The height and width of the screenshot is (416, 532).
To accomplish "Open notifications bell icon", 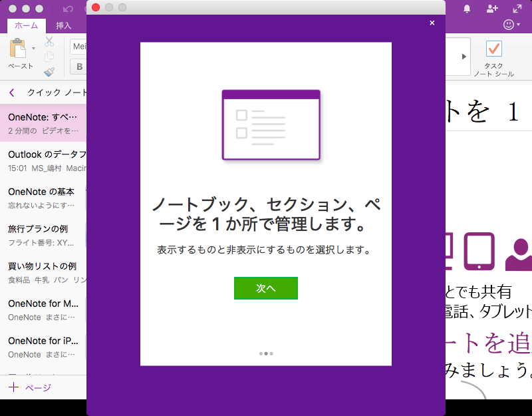I will click(467, 9).
